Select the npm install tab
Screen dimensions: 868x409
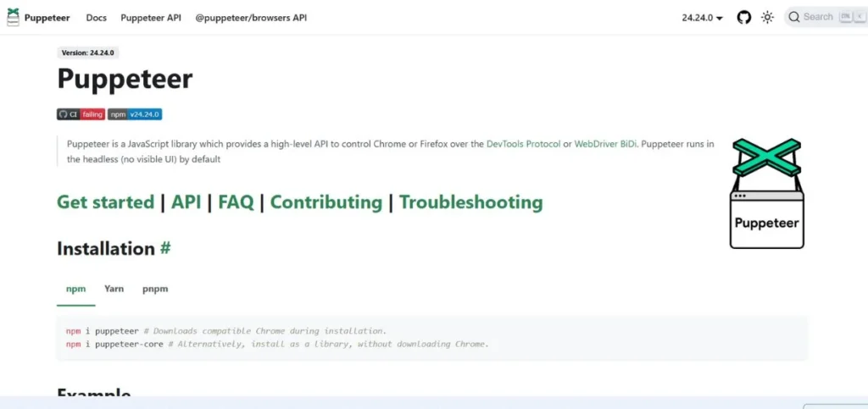click(75, 289)
